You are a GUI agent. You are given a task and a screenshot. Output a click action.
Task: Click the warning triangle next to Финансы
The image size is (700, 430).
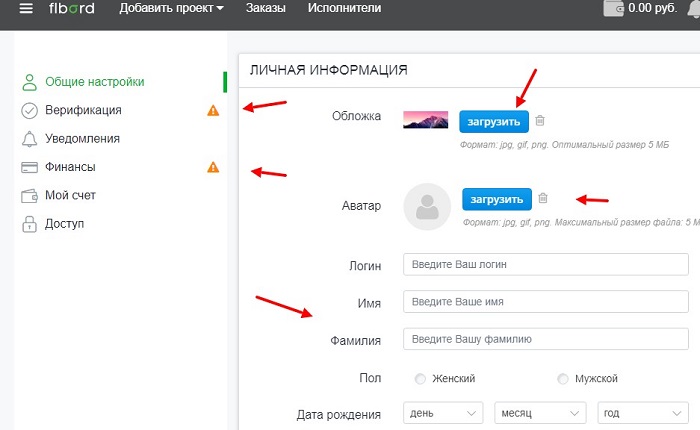point(213,167)
